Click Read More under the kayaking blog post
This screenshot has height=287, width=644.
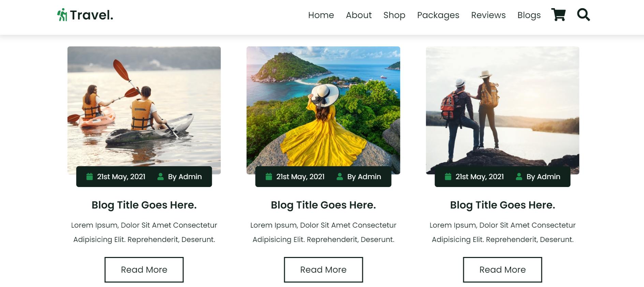click(x=144, y=270)
